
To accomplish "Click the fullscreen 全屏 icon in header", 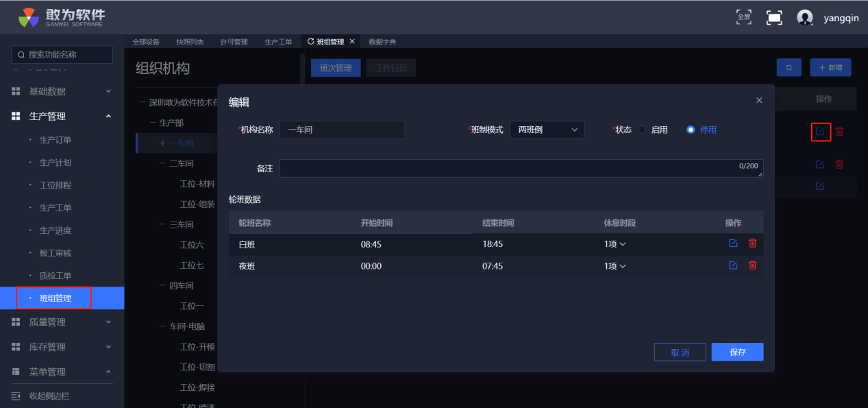I will point(743,17).
